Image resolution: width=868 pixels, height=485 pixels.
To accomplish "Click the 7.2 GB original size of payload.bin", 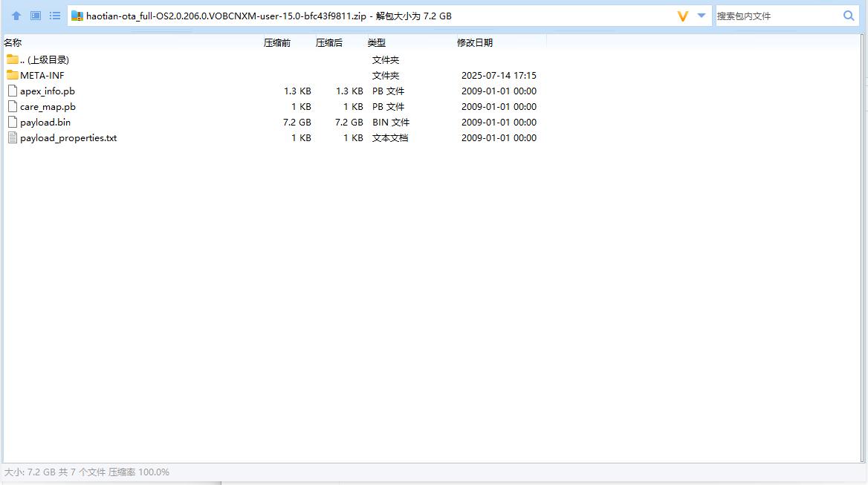I will (x=297, y=123).
